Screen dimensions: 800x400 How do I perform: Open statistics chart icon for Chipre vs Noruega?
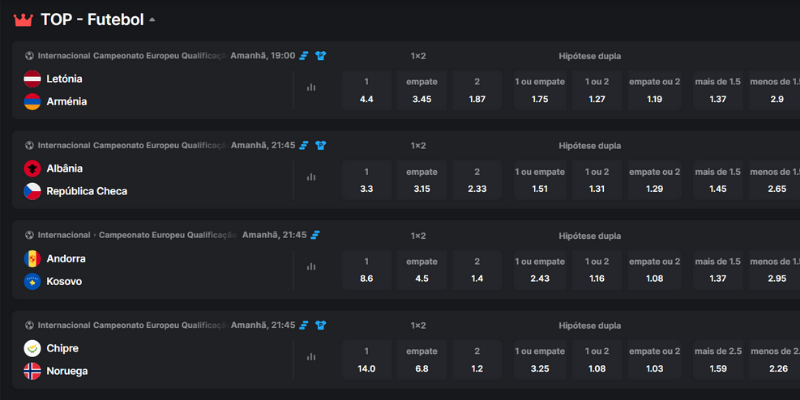coord(311,357)
